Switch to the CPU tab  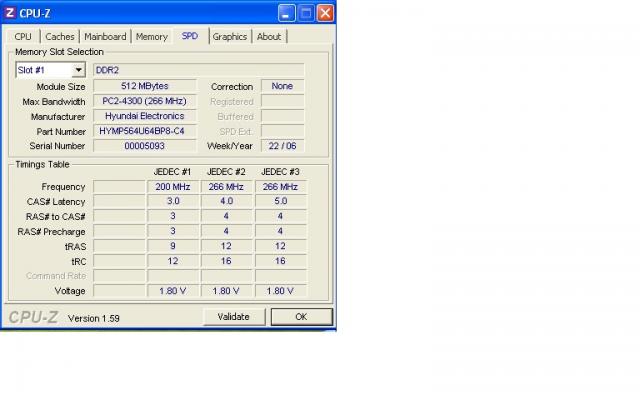point(23,37)
